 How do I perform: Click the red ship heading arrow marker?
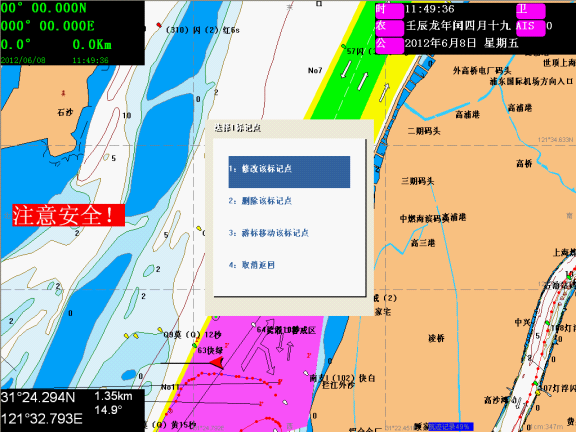click(217, 363)
